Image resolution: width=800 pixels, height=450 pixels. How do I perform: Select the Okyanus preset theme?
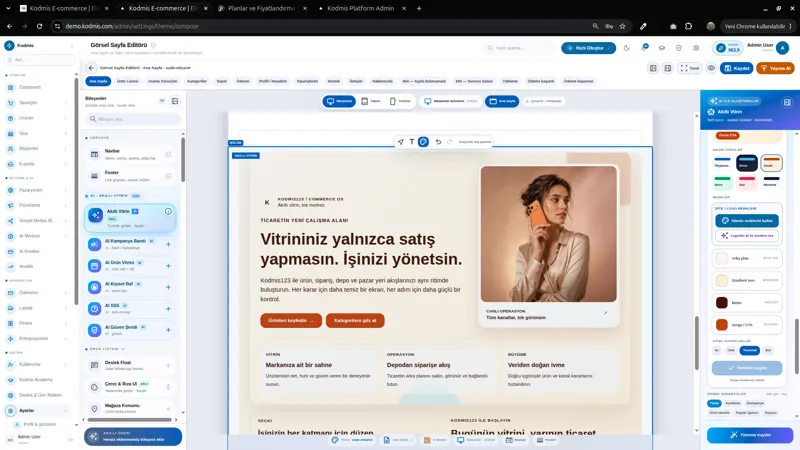(722, 163)
